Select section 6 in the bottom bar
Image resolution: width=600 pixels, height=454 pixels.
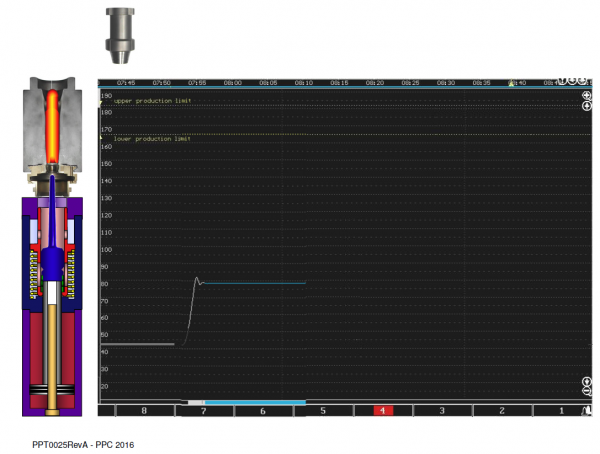click(x=263, y=411)
